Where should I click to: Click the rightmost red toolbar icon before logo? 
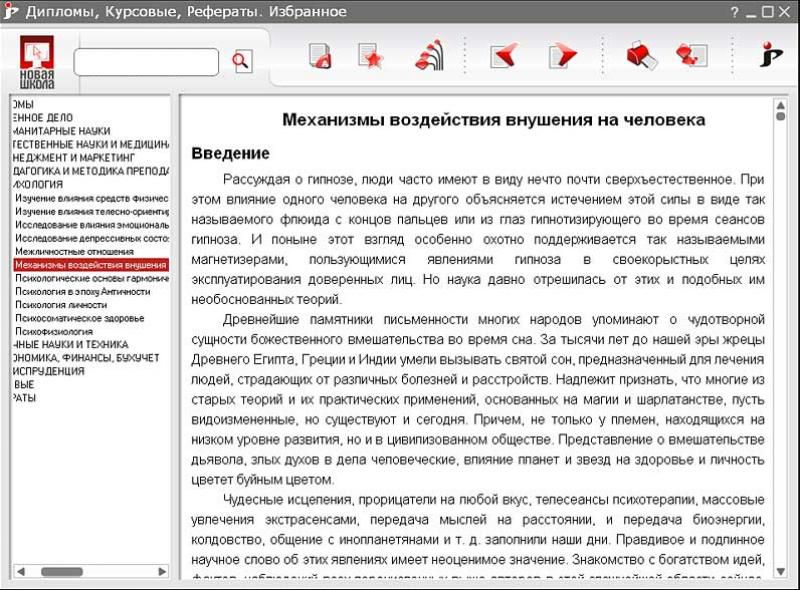coord(691,56)
